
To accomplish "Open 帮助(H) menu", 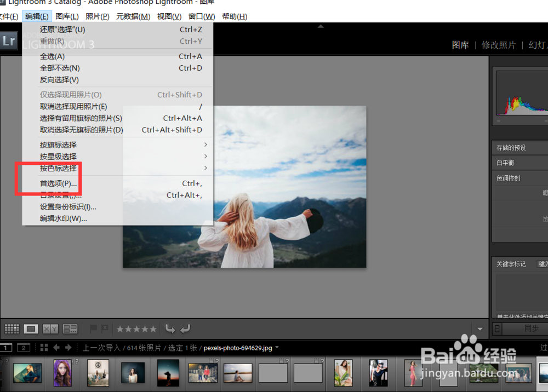I will pyautogui.click(x=235, y=16).
